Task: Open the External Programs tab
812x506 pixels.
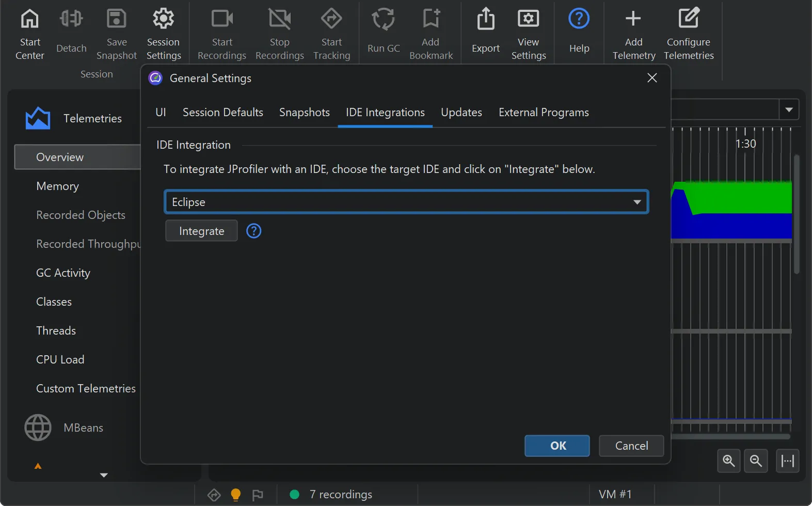Action: point(544,113)
